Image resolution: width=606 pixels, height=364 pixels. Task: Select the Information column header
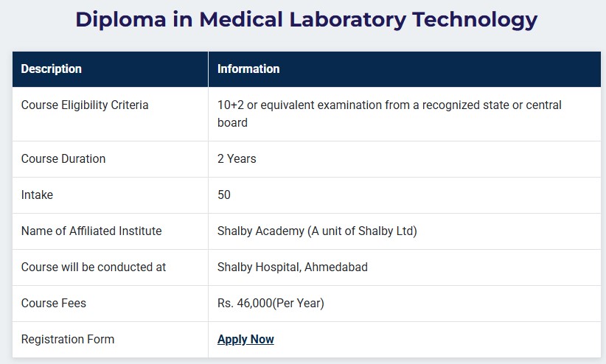(248, 69)
